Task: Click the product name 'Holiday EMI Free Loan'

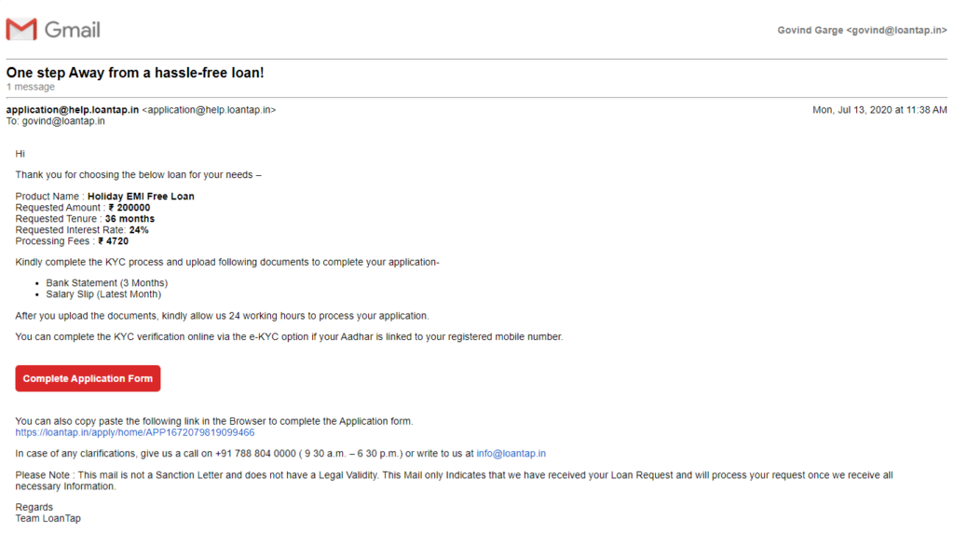Action: pyautogui.click(x=142, y=197)
